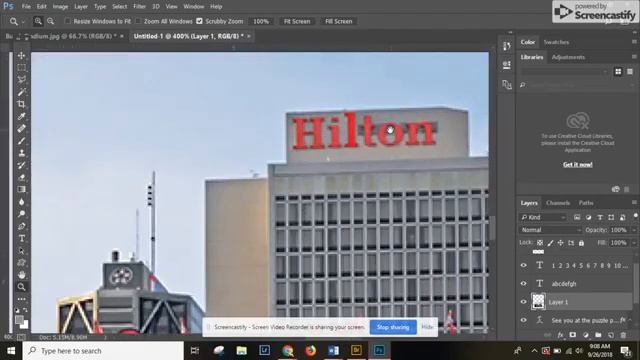
Task: Open the Edit Toolbar three-dots button
Action: pos(22,299)
